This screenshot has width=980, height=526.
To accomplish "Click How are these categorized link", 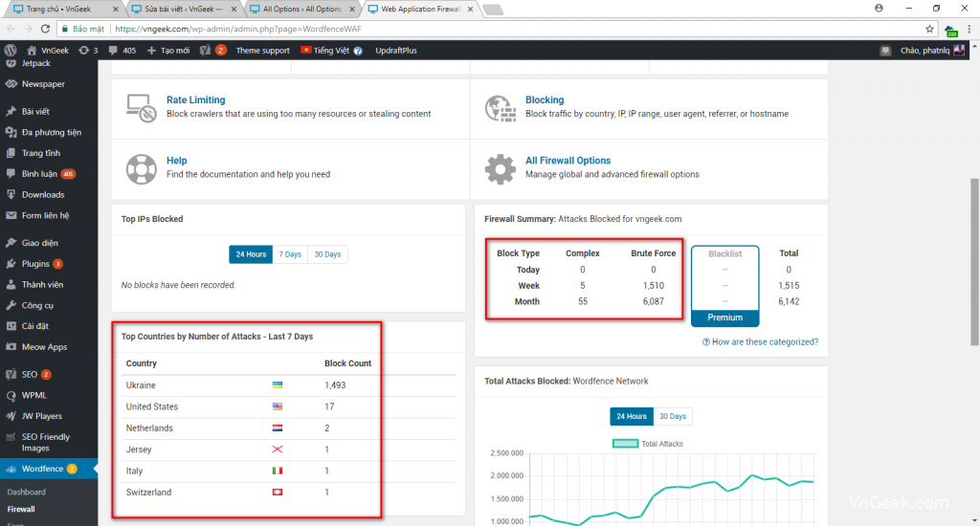I will pos(760,341).
